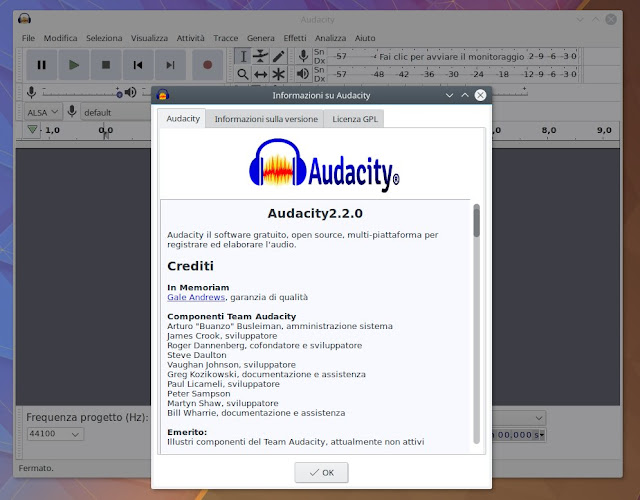Open the Modifica menu
This screenshot has width=640, height=500.
pos(60,38)
